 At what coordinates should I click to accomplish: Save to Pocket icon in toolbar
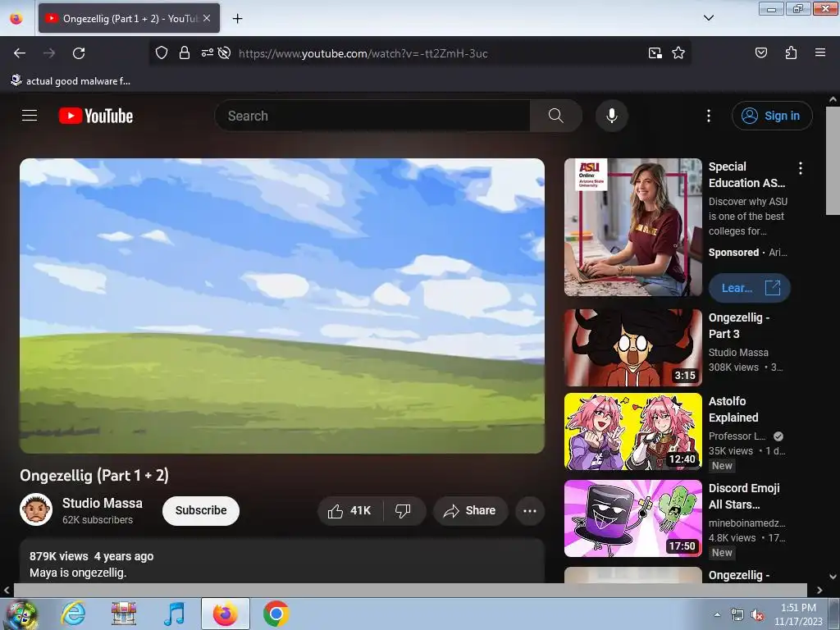pyautogui.click(x=760, y=52)
